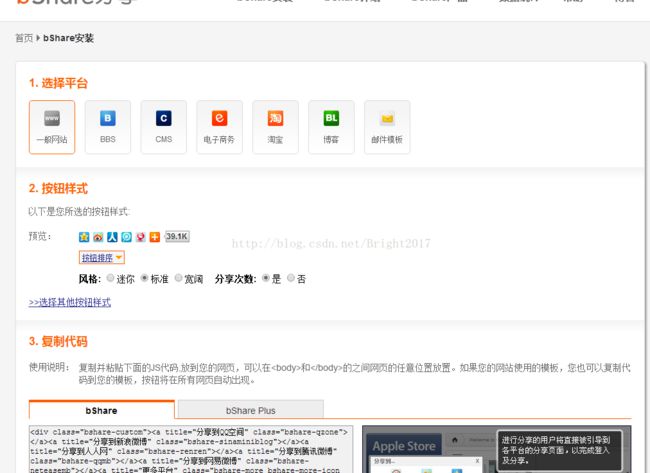Switch to the bShare Plus tab
650x473 pixels.
pyautogui.click(x=251, y=410)
